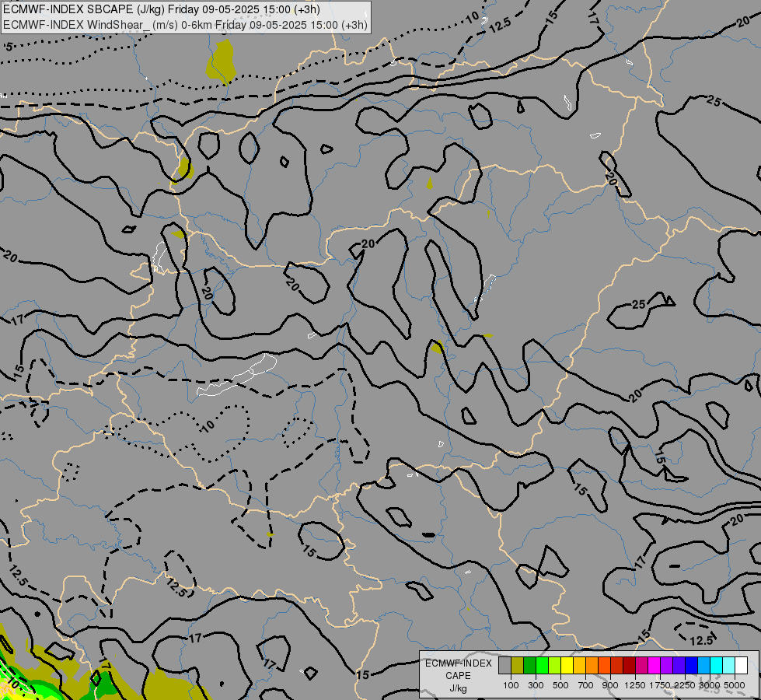Click the WindShear_ (m/s) 0-6km title line
761x700 pixels.
point(186,25)
